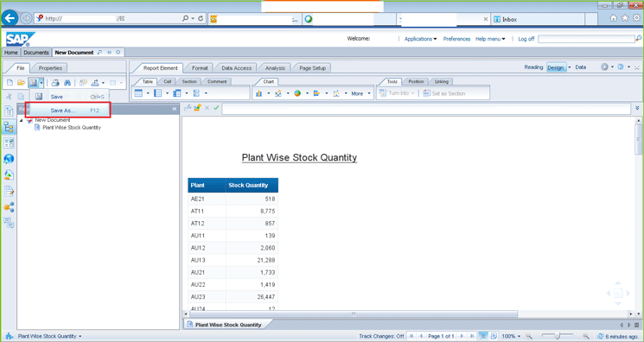Click in the formula bar input
The width and height of the screenshot is (644, 342).
426,109
